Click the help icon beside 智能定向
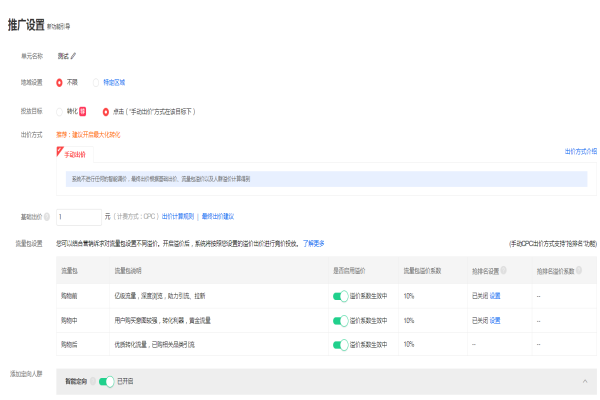 91,381
